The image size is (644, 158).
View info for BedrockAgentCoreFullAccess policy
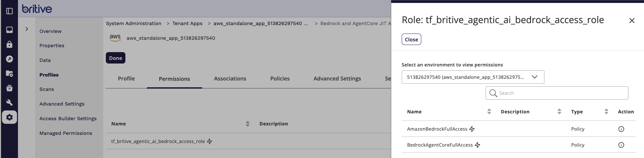coord(621,145)
